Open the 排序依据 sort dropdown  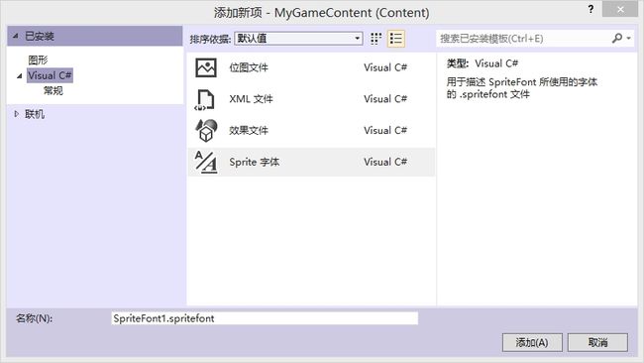[298, 39]
